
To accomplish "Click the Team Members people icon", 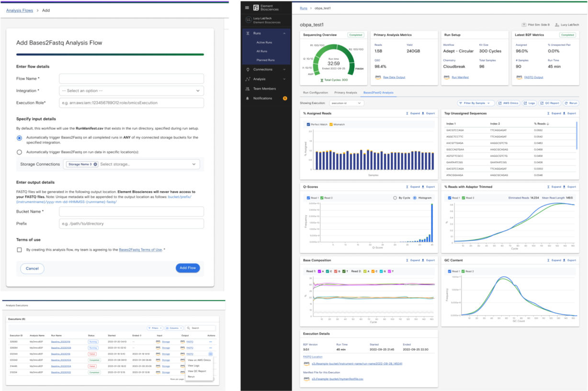I will pyautogui.click(x=248, y=89).
